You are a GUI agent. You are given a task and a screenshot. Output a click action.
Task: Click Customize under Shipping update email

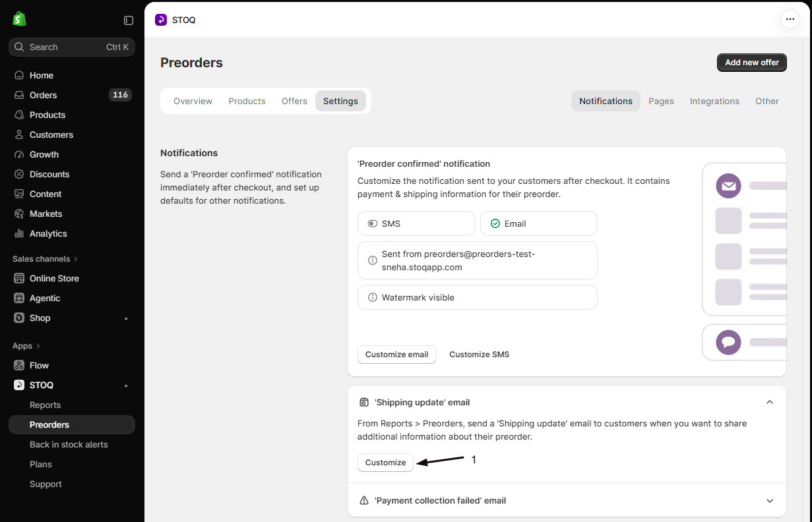[385, 463]
